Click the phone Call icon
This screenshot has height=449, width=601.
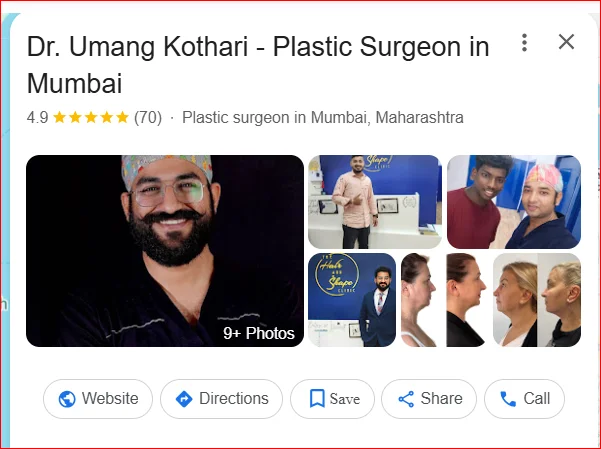point(508,399)
